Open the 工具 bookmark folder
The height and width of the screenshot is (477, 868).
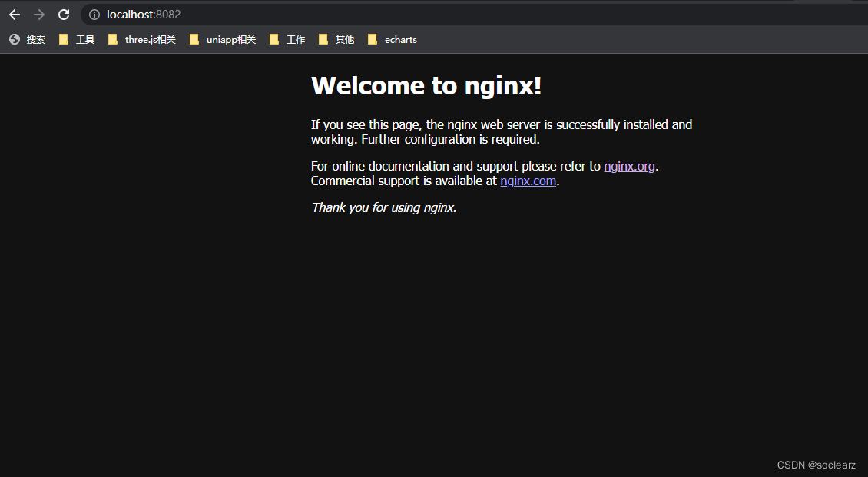click(x=77, y=39)
